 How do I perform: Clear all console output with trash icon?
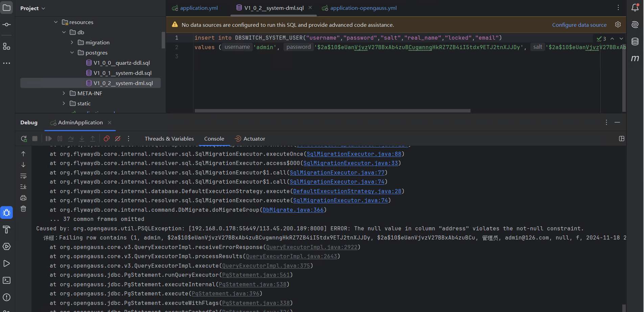(x=23, y=209)
